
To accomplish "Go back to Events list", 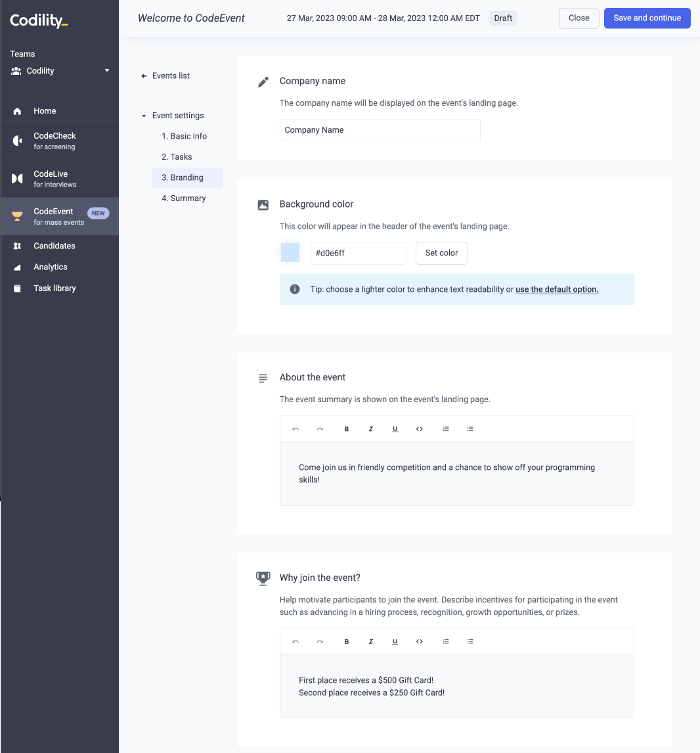I will (171, 76).
